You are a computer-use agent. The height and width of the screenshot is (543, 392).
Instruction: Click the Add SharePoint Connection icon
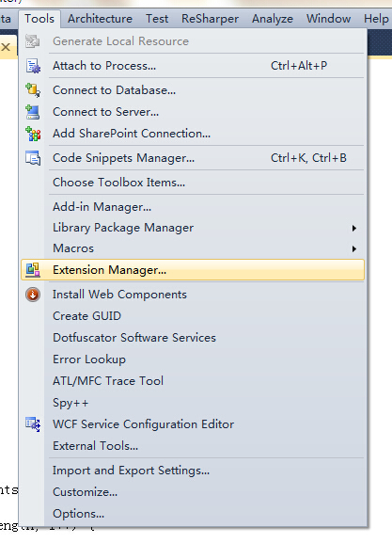point(33,134)
